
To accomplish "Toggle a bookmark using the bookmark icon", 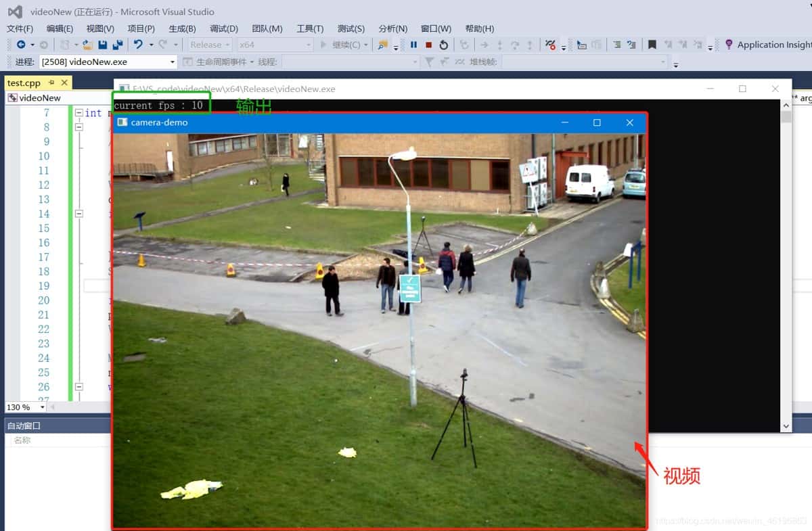I will tap(652, 45).
